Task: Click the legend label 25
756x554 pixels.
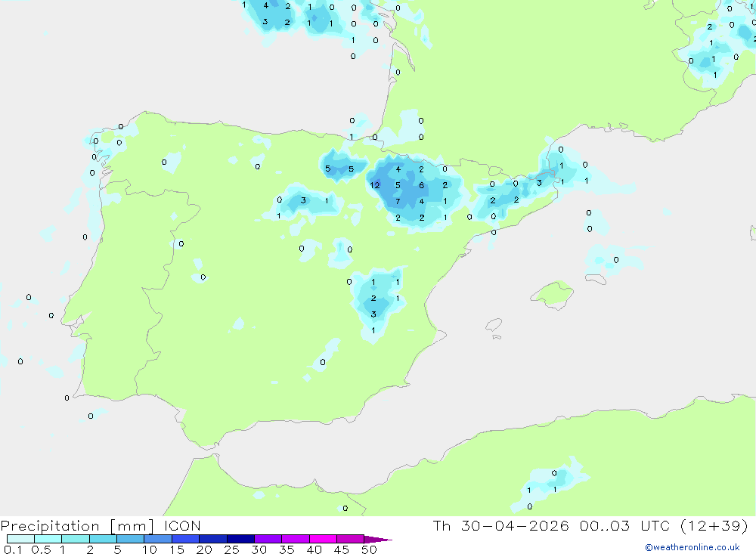Action: coord(232,549)
